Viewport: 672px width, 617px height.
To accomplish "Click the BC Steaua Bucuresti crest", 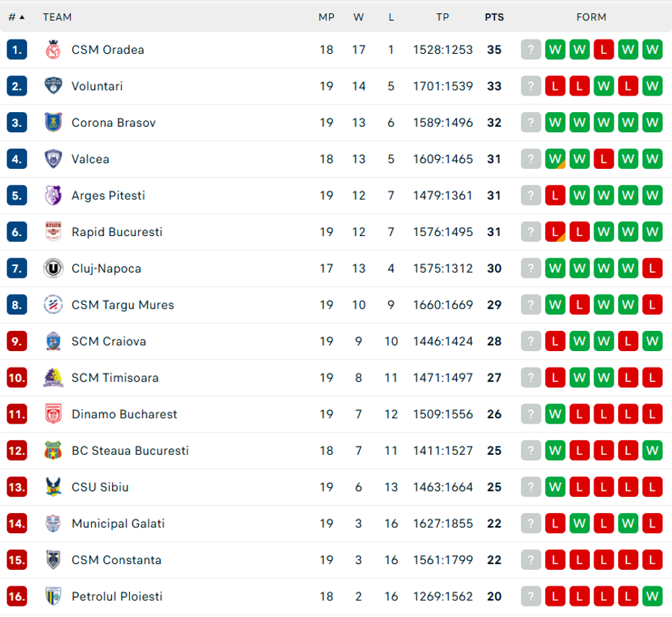I will pyautogui.click(x=53, y=450).
